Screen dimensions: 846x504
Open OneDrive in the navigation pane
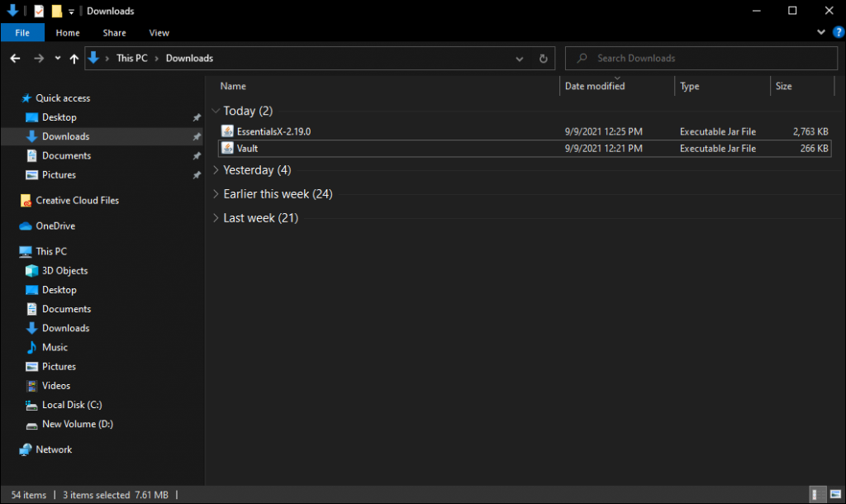[x=47, y=226]
